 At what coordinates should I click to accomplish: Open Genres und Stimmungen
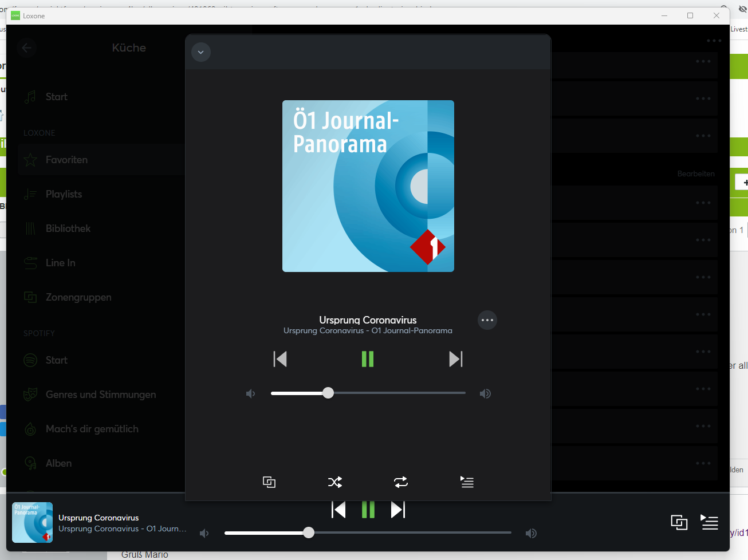(x=101, y=395)
